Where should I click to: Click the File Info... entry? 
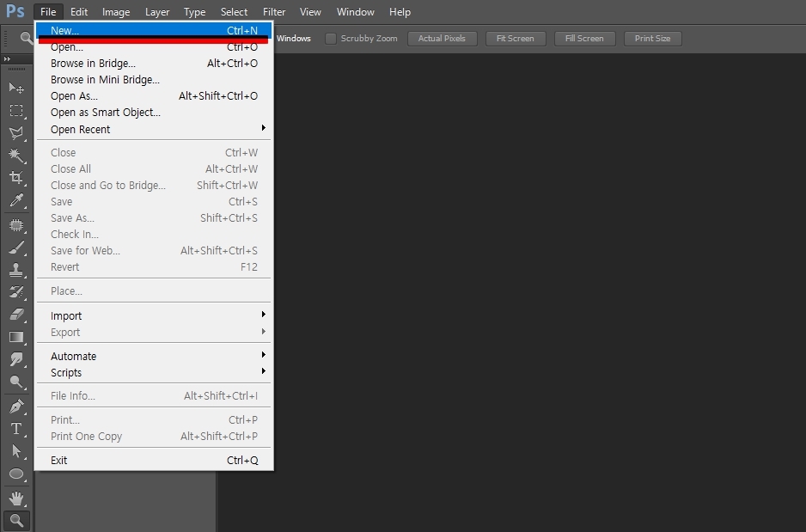(x=154, y=396)
